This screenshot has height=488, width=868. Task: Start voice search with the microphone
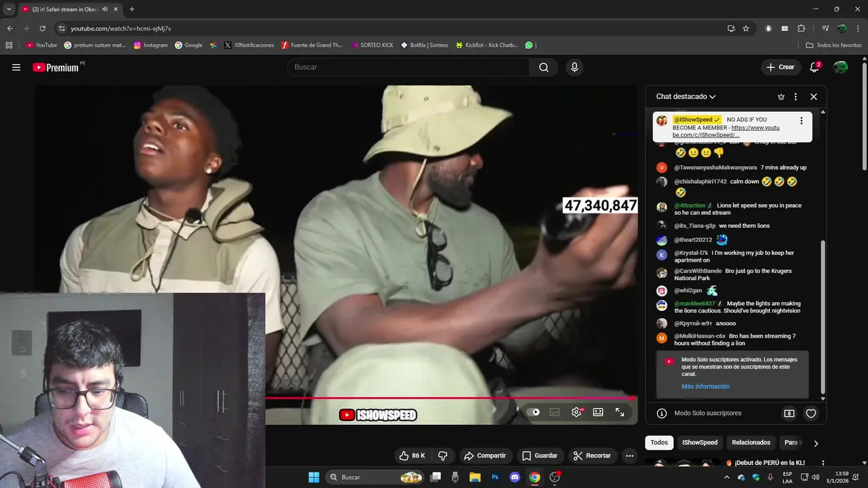click(574, 67)
